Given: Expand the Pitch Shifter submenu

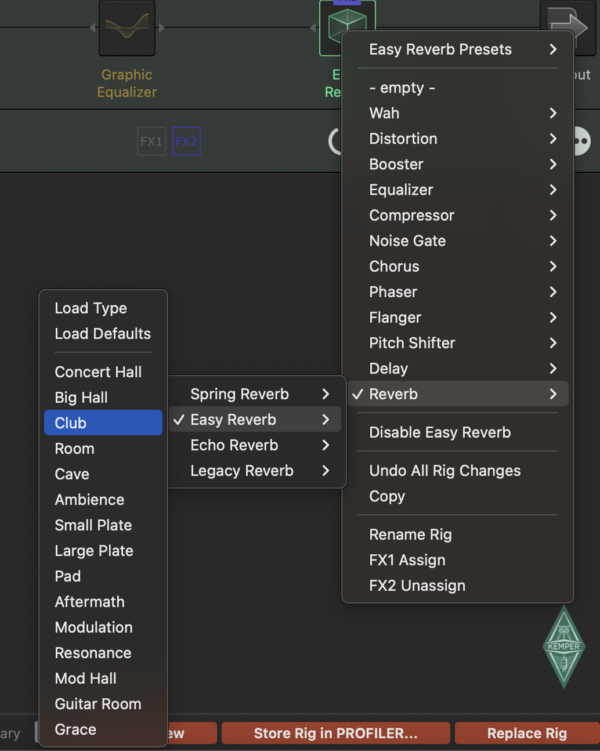Looking at the screenshot, I should click(x=458, y=343).
